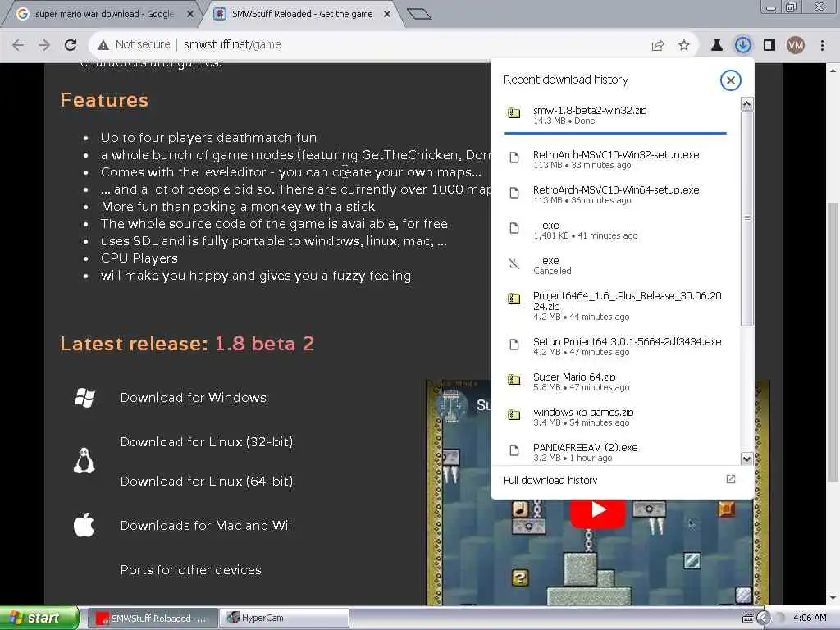Click zip icon beside windows xp games.zip

(514, 415)
